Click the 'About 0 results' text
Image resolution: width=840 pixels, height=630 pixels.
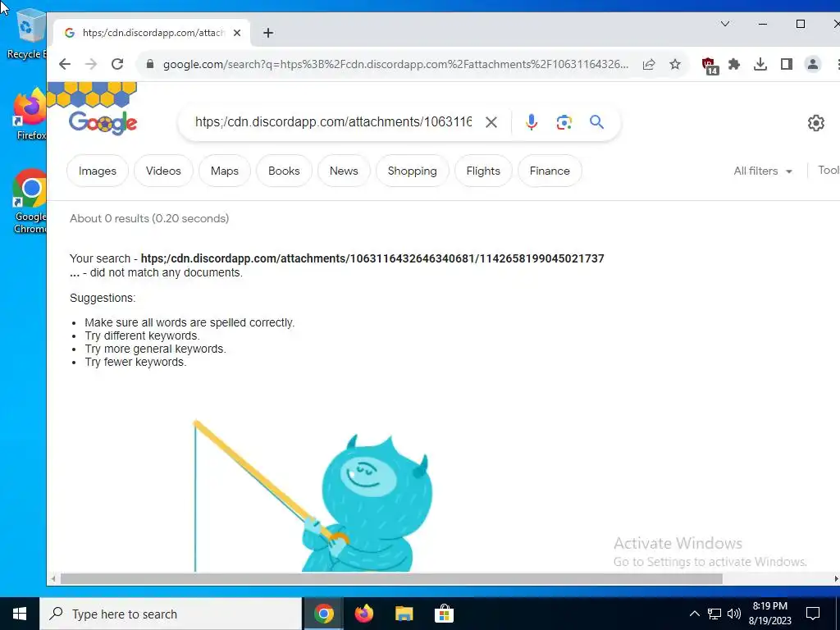pos(149,218)
